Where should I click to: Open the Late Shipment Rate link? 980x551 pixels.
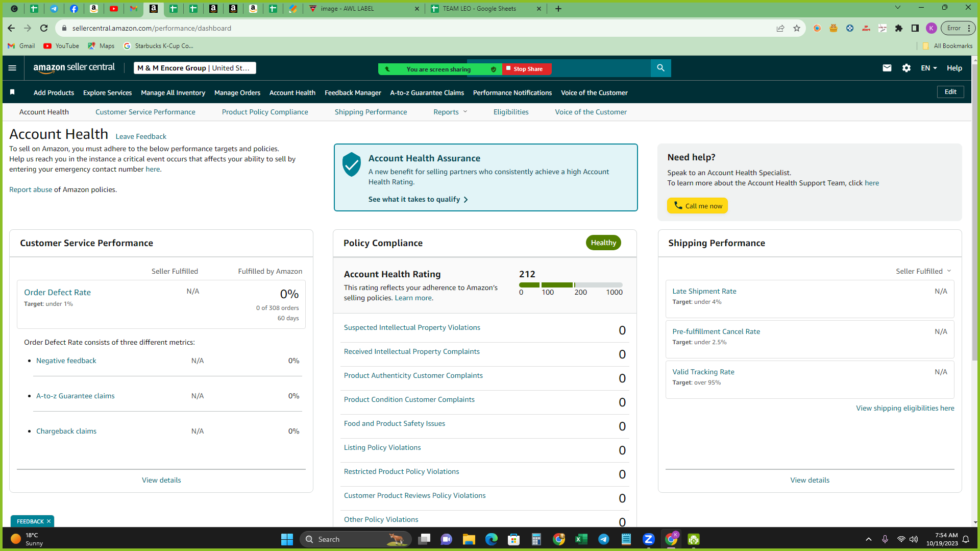704,291
